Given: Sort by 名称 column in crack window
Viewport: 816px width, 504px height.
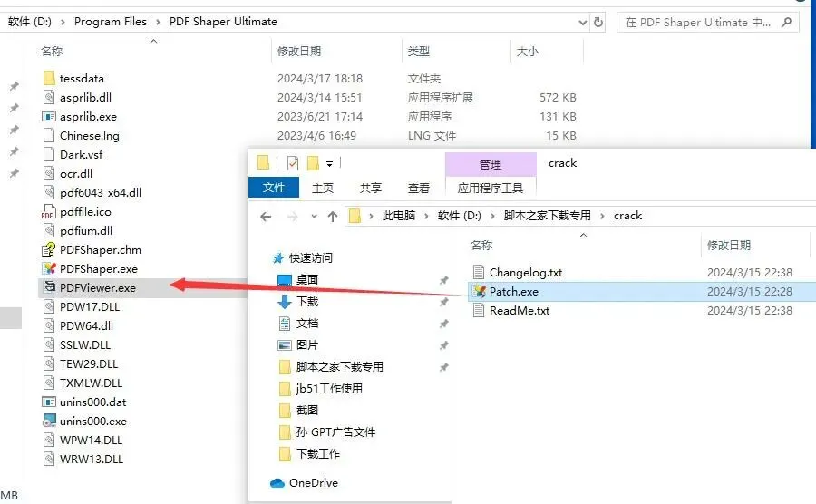Looking at the screenshot, I should pyautogui.click(x=481, y=245).
